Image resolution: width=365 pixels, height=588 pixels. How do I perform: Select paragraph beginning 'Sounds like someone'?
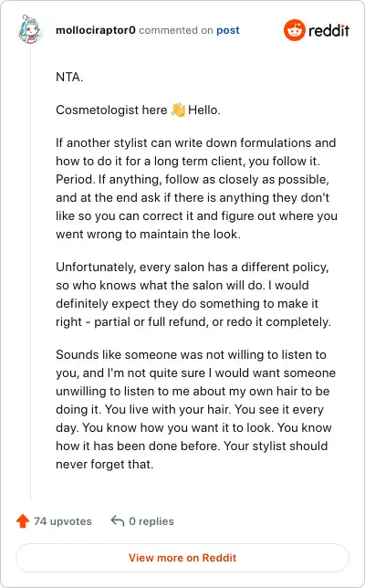[x=196, y=409]
